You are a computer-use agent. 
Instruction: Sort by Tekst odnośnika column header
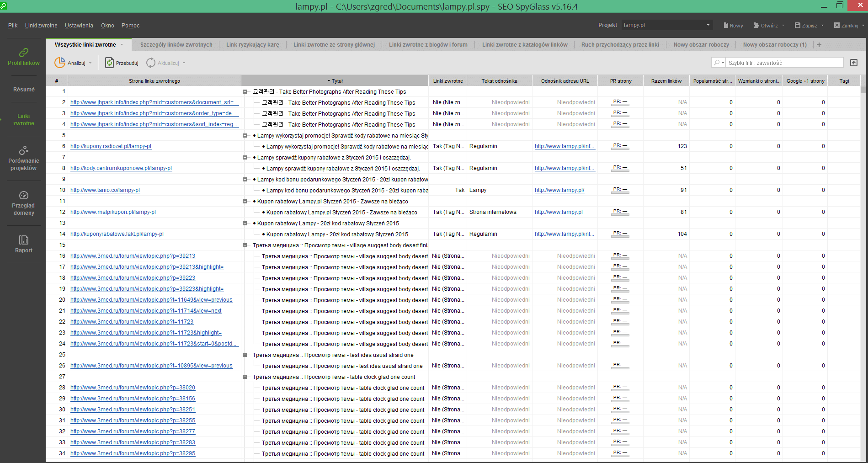pyautogui.click(x=499, y=81)
